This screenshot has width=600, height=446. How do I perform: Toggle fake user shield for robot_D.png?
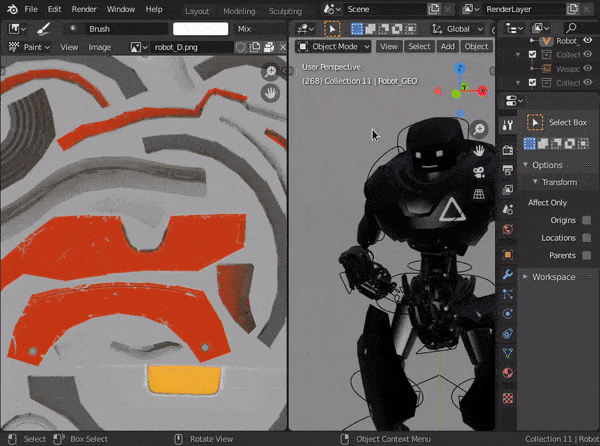pos(240,47)
